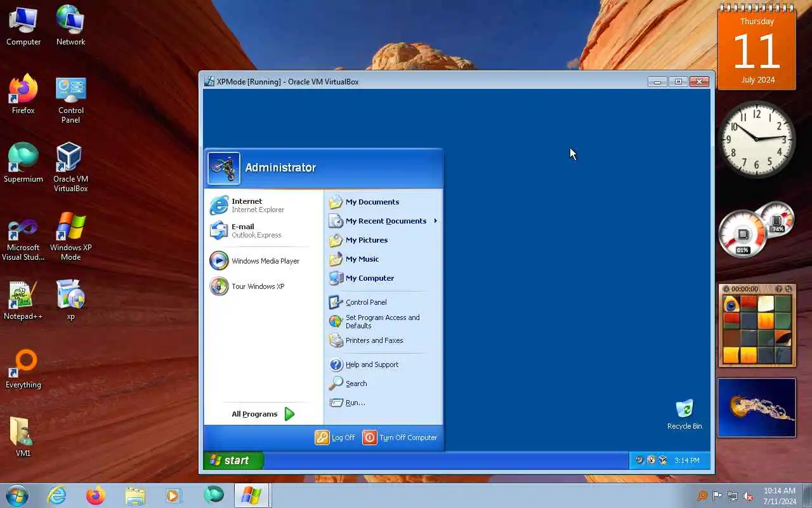Click the Log Off button
This screenshot has width=812, height=508.
tap(336, 438)
